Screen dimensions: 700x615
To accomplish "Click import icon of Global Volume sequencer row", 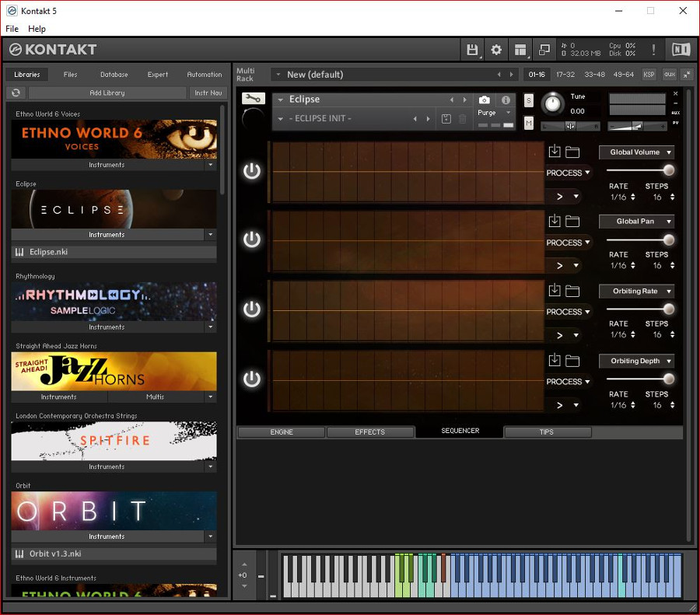I will pyautogui.click(x=555, y=151).
